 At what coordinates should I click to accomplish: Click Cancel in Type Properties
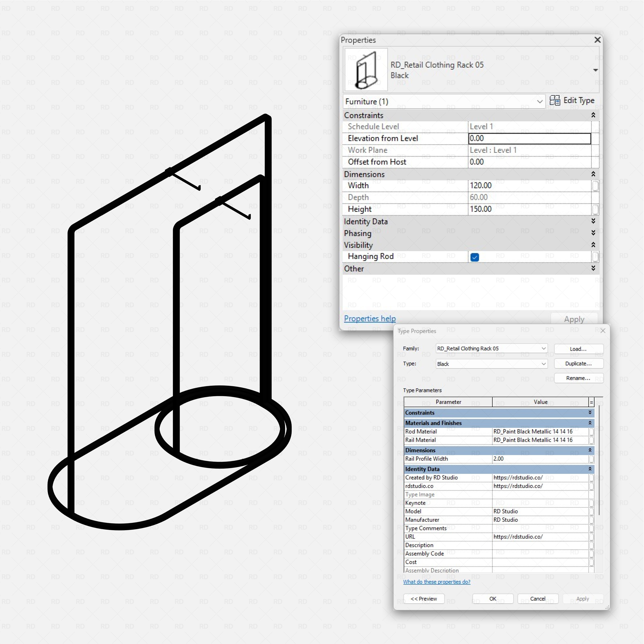pyautogui.click(x=538, y=599)
